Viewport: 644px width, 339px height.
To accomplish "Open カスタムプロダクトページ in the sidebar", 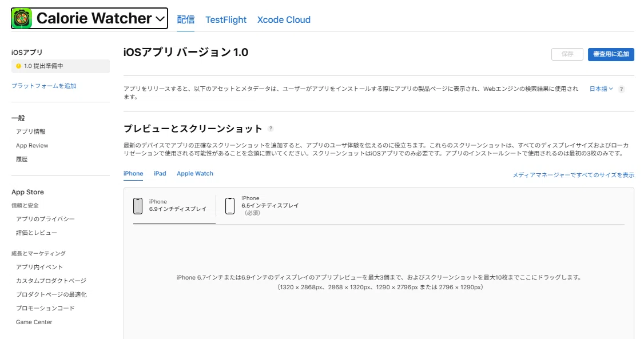I will click(51, 281).
